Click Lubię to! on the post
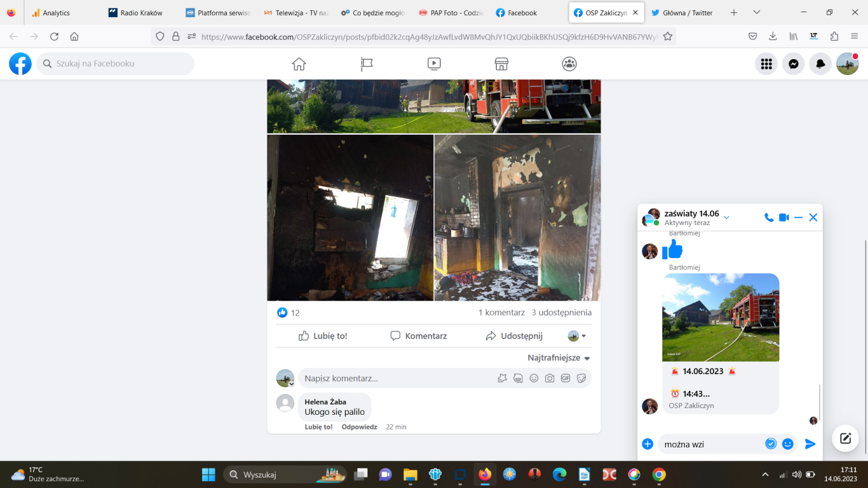 (323, 336)
